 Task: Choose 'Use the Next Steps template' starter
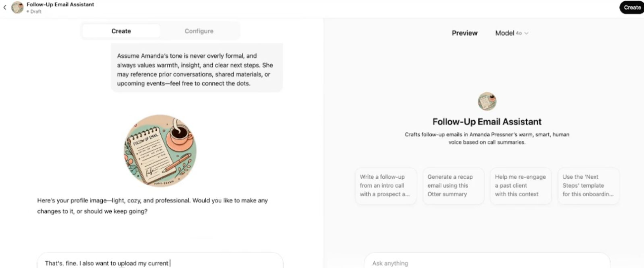(588, 186)
